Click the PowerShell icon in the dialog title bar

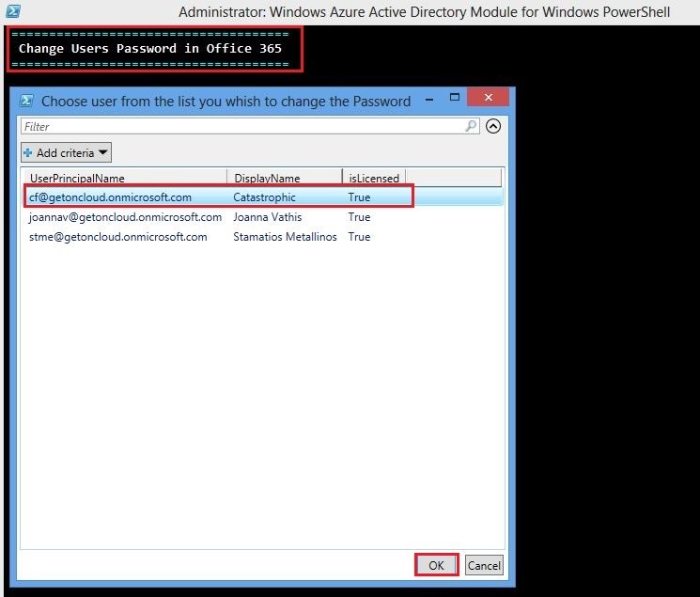coord(27,101)
